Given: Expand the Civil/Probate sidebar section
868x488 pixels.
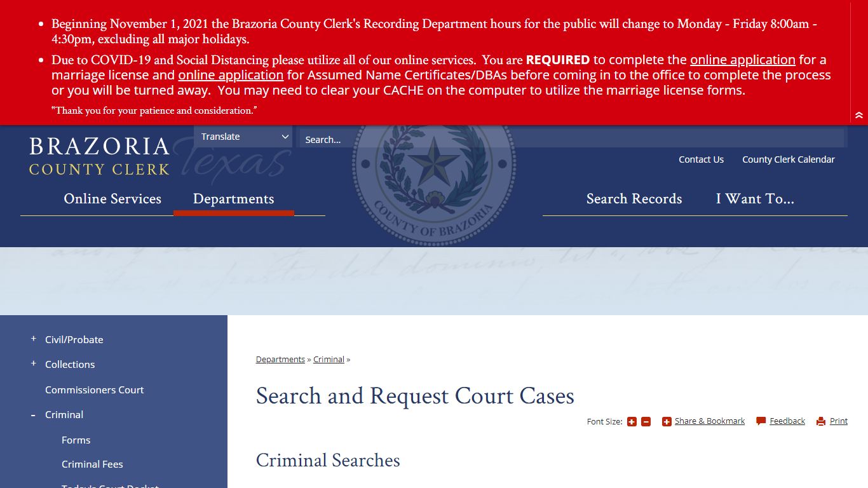Looking at the screenshot, I should click(34, 339).
